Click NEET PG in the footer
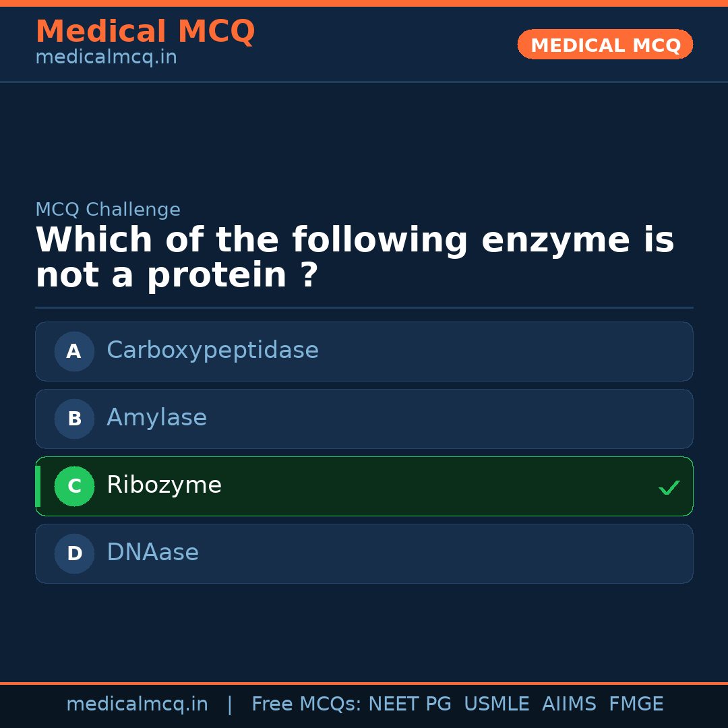This screenshot has height=728, width=728. coord(410,704)
